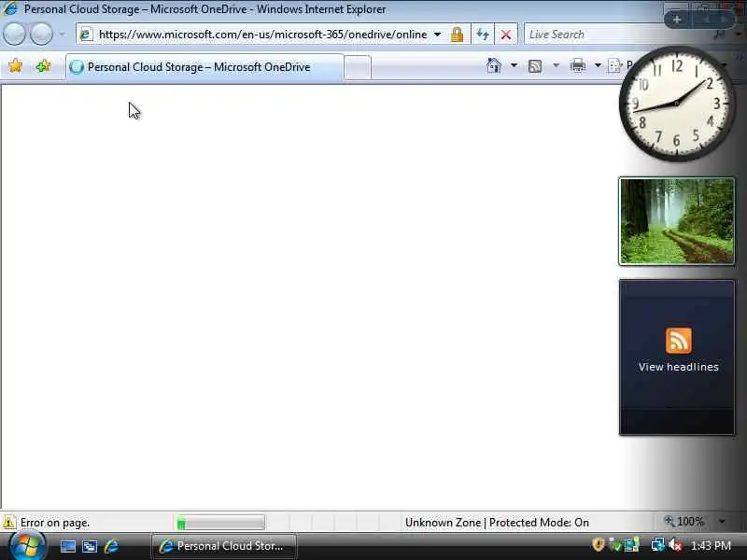The image size is (747, 560).
Task: Click the analog clock gadget
Action: [x=676, y=104]
